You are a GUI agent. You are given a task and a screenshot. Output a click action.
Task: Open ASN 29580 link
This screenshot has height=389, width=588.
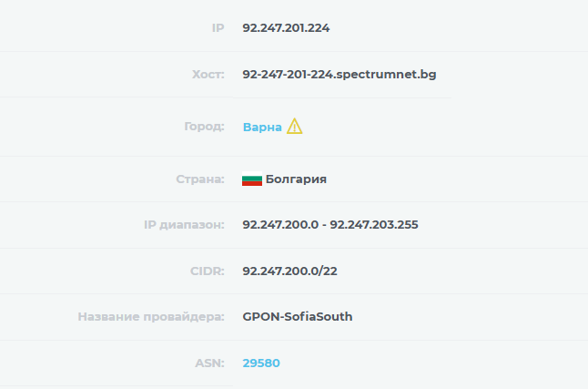[x=261, y=363]
